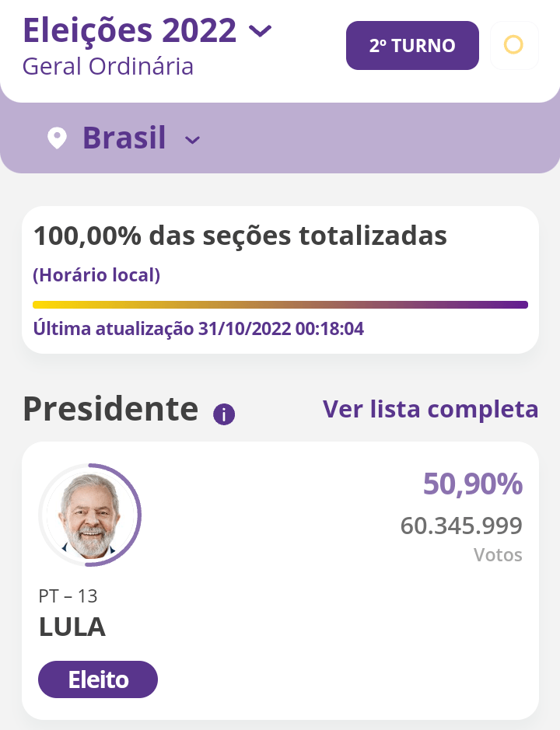
Task: Click the PT – 13 party label
Action: (68, 596)
